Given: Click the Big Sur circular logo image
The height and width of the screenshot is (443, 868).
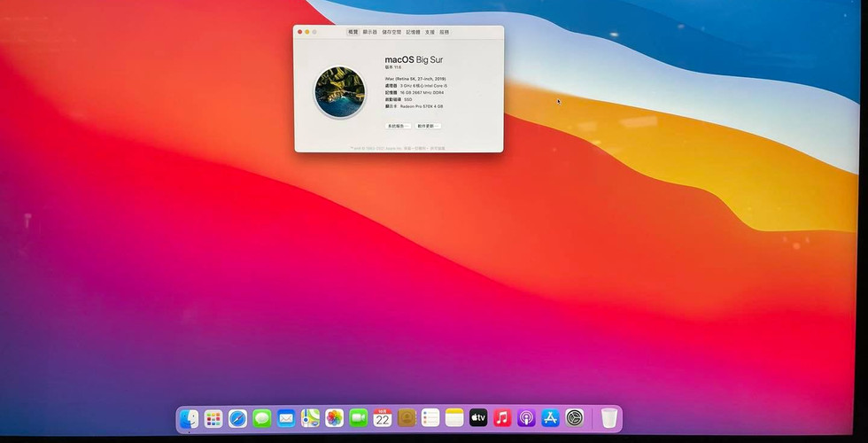Looking at the screenshot, I should click(x=339, y=92).
